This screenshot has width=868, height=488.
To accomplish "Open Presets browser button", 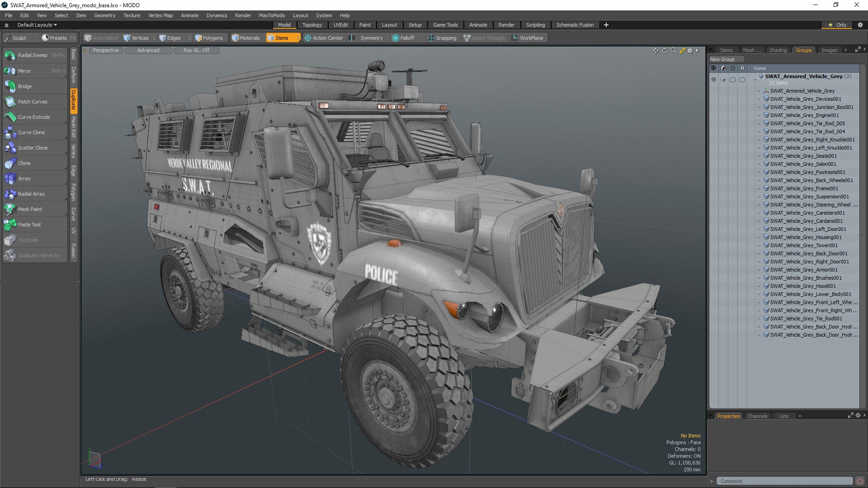I will [x=58, y=38].
